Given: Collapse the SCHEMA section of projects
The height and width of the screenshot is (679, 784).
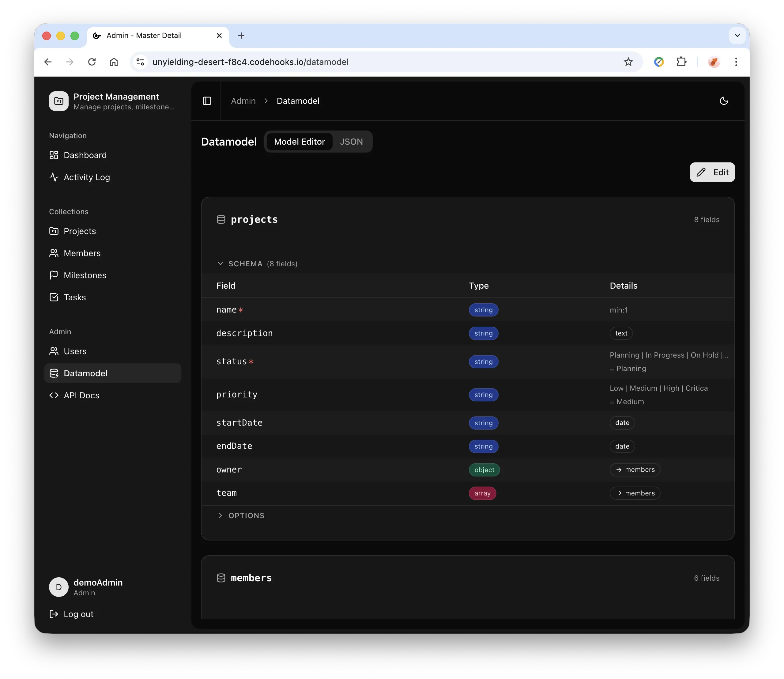Looking at the screenshot, I should pos(221,264).
